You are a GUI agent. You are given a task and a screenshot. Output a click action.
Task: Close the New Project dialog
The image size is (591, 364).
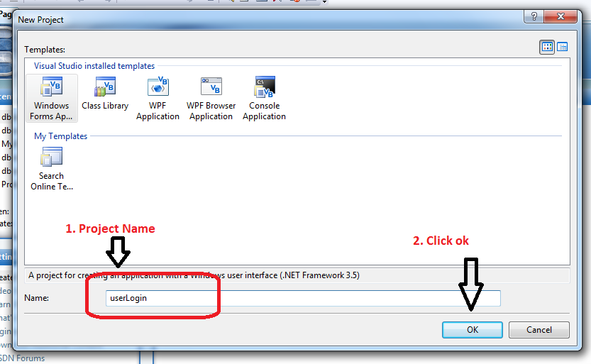(x=560, y=16)
